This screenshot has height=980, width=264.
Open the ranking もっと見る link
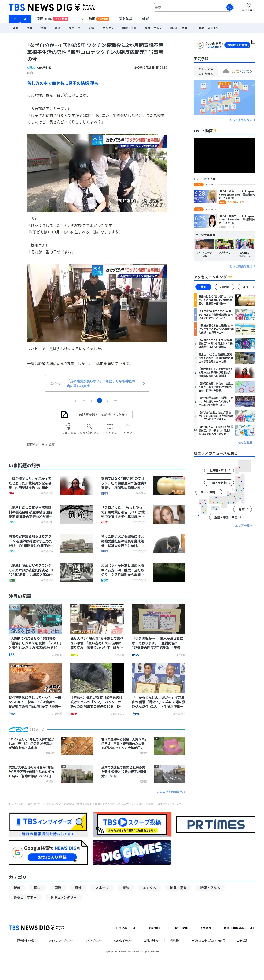247,443
